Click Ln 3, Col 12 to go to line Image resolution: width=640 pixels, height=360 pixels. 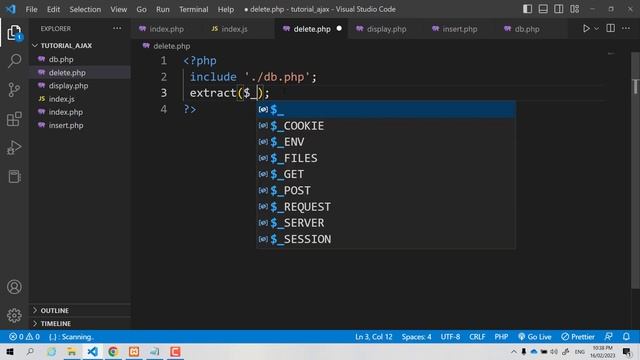point(373,337)
